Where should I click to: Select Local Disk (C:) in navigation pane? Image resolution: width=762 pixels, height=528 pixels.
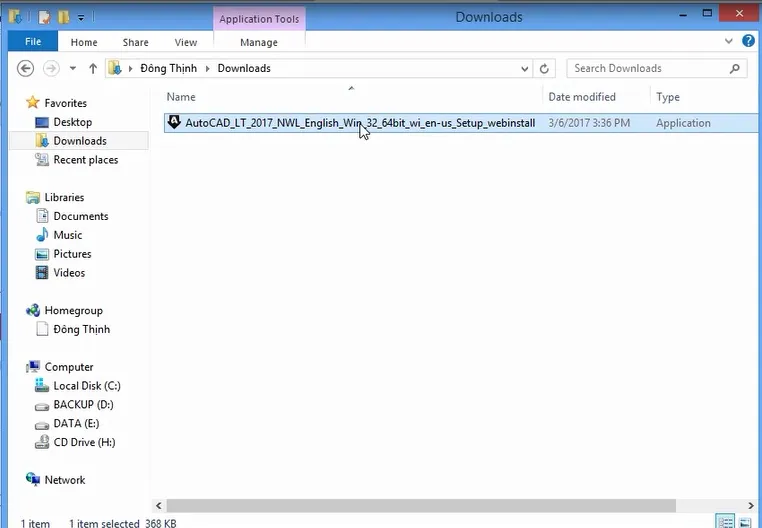86,386
